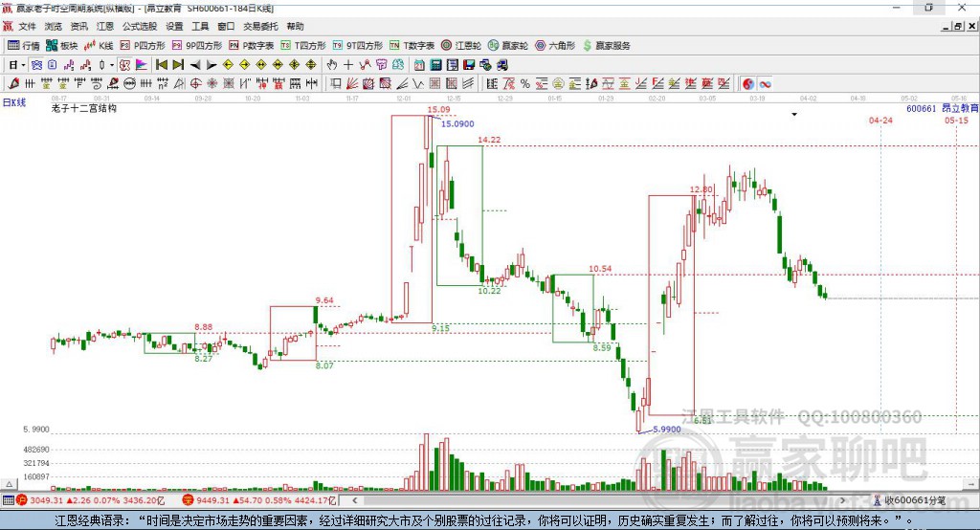Image resolution: width=980 pixels, height=530 pixels.
Task: Select the spiral drawing tool
Action: click(97, 83)
